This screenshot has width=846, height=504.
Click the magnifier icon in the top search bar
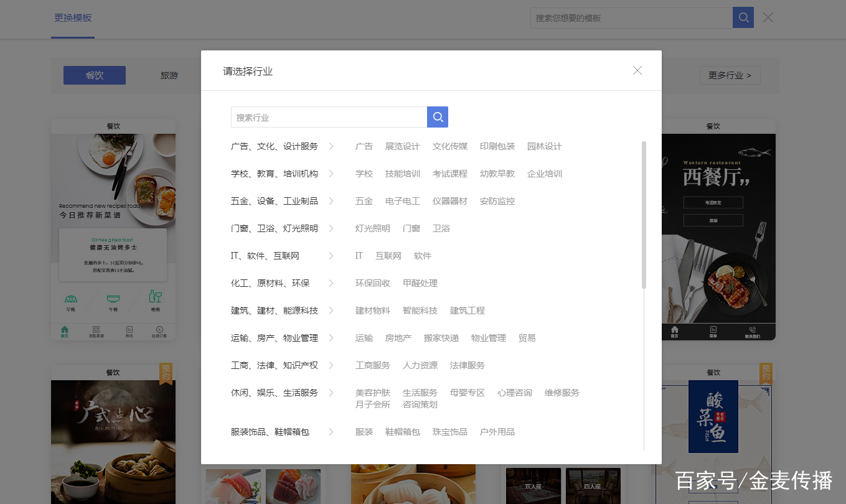click(x=743, y=17)
